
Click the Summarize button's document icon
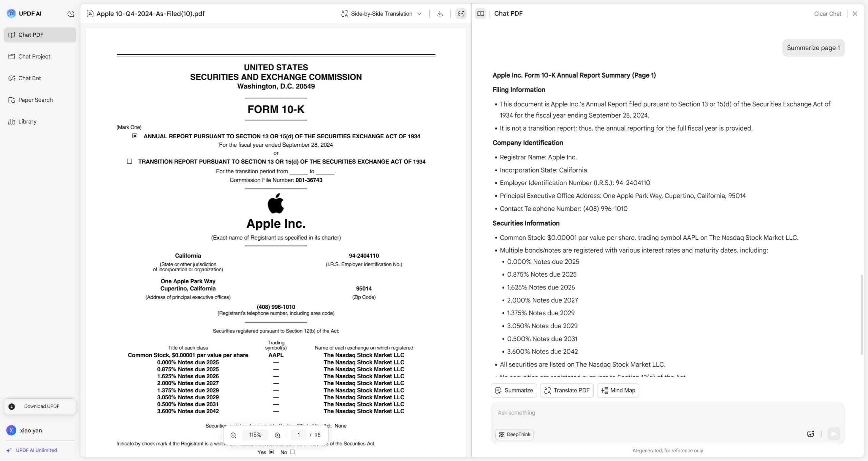498,391
